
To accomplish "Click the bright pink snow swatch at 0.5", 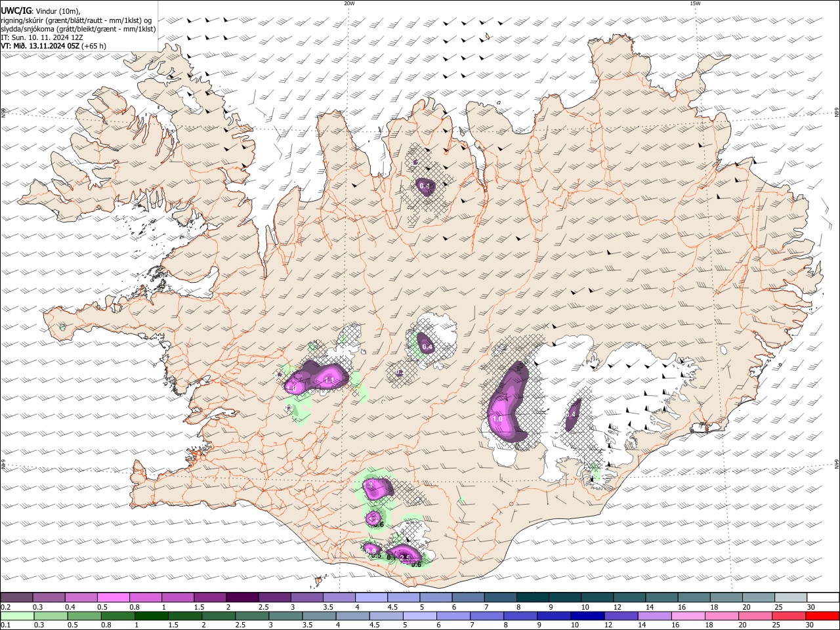I will tap(113, 598).
